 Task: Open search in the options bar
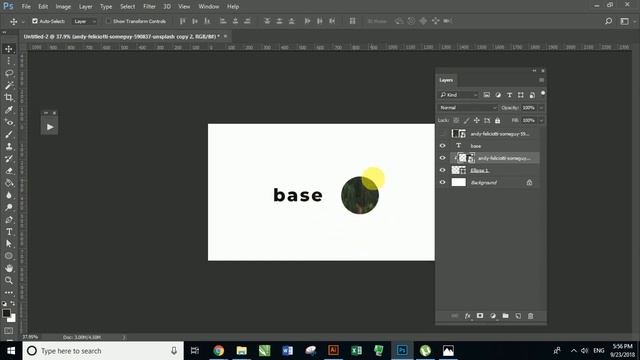[x=608, y=21]
